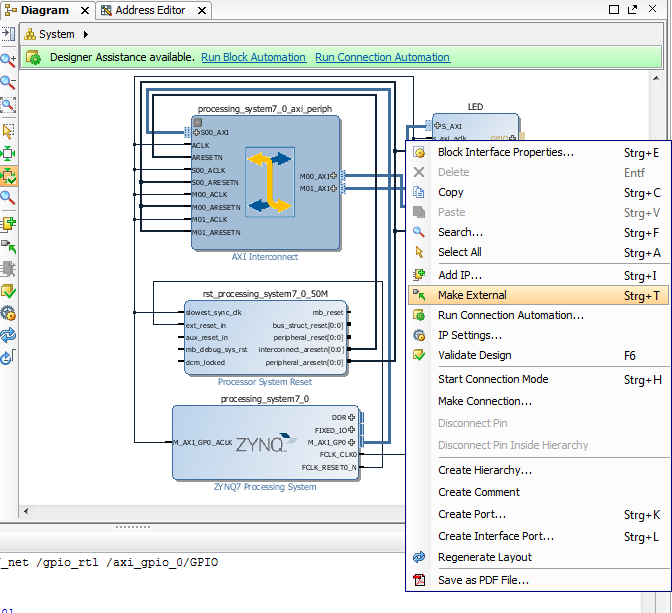Close the Diagram tab
This screenshot has height=613, width=672.
coord(85,11)
